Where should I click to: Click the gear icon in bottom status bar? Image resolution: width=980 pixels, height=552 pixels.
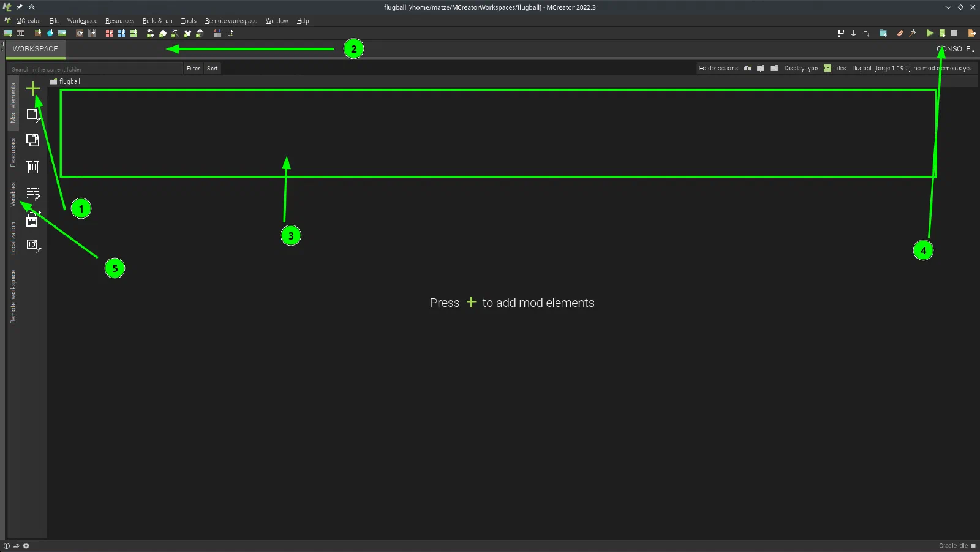click(x=26, y=546)
